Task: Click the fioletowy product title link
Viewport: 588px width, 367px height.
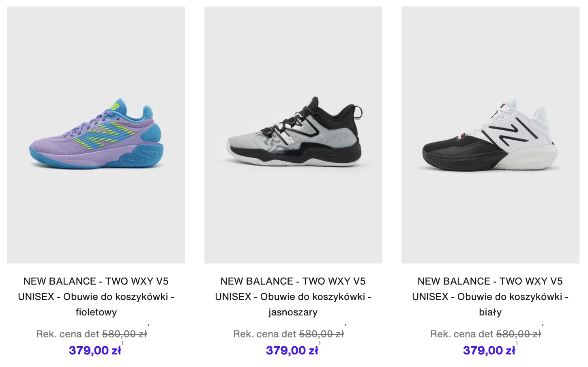Action: pos(96,297)
